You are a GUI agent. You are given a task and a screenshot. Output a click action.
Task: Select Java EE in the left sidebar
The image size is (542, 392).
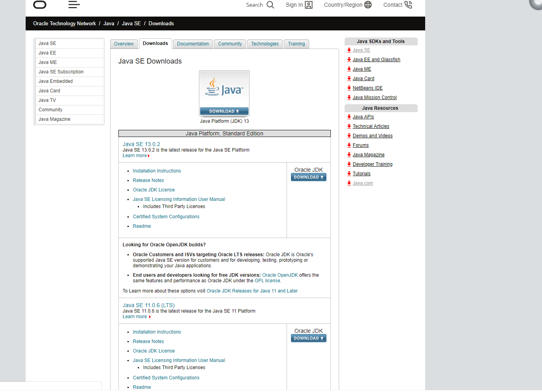coord(69,53)
